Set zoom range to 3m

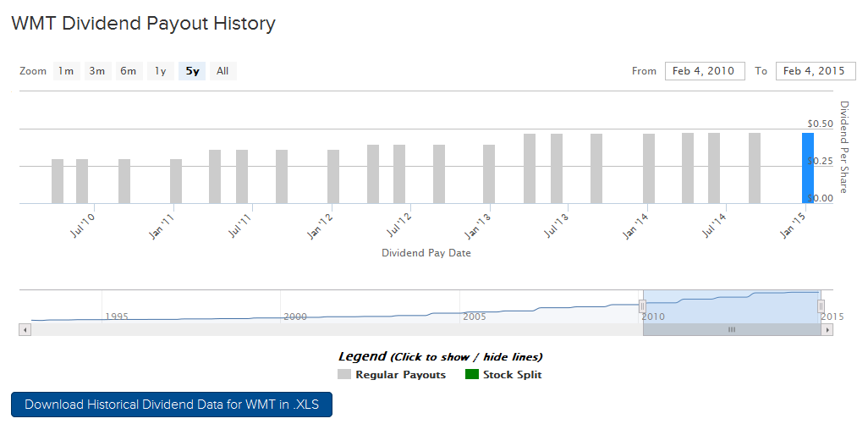pyautogui.click(x=97, y=71)
